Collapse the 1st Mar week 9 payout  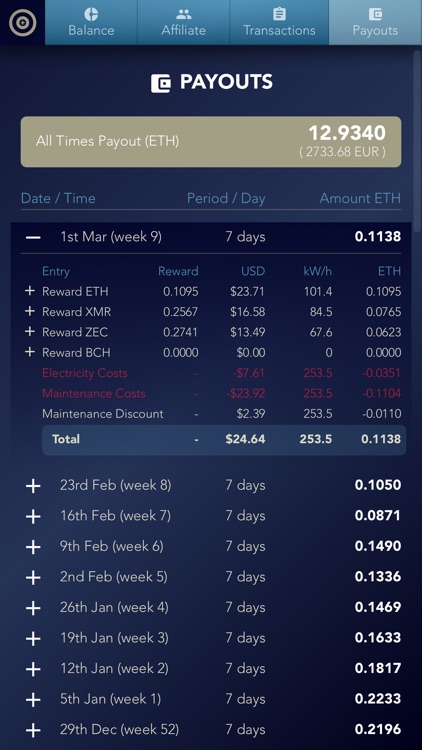tap(33, 237)
